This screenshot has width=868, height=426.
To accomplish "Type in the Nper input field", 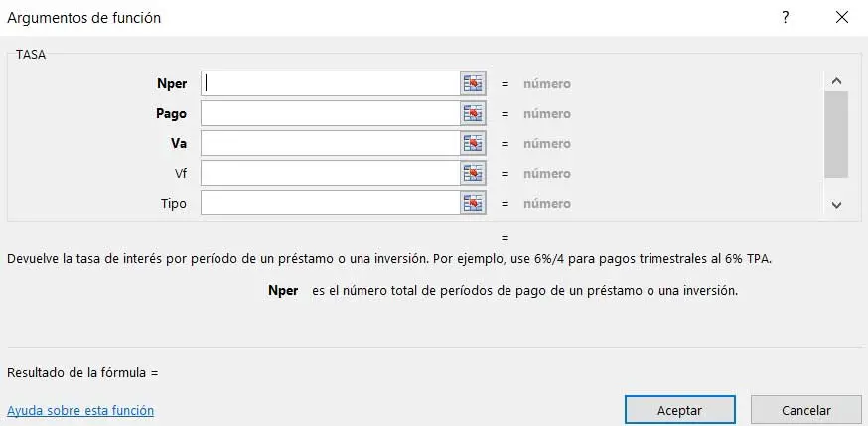I will click(x=330, y=84).
